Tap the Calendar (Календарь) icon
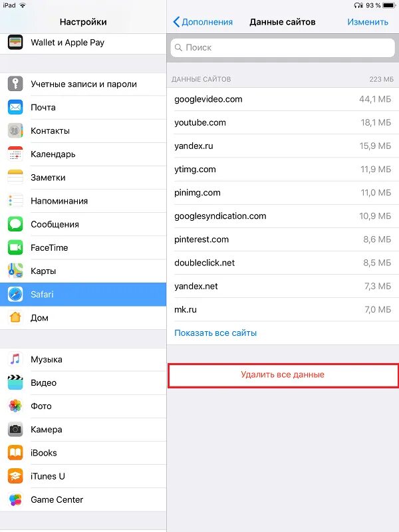 (x=15, y=154)
